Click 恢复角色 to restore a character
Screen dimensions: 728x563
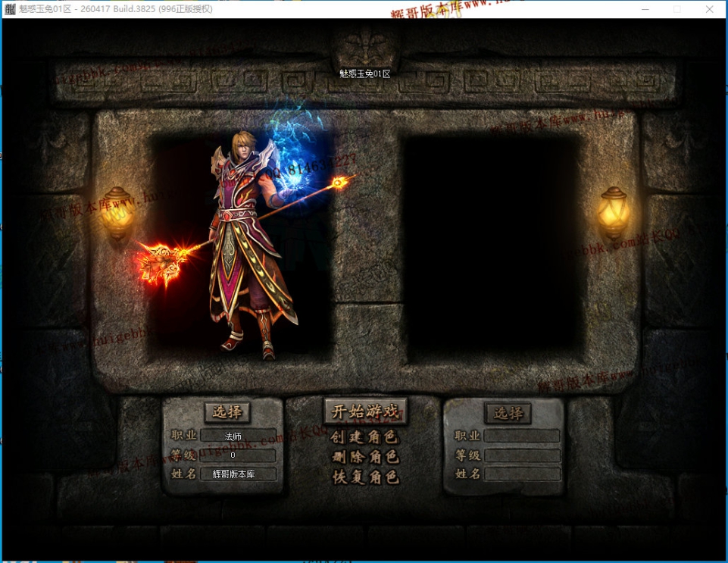[365, 477]
